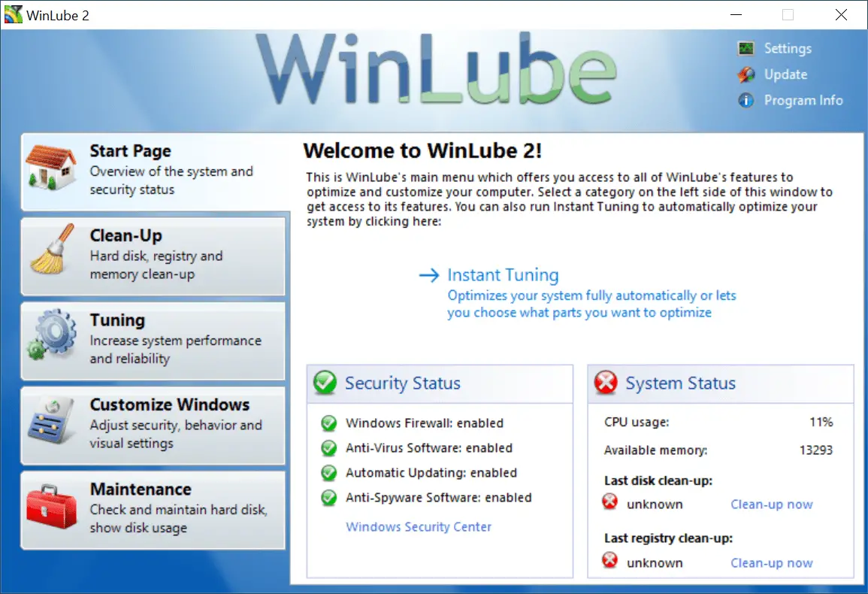The height and width of the screenshot is (594, 868).
Task: Select the gear icon for Tuning
Action: tap(52, 335)
